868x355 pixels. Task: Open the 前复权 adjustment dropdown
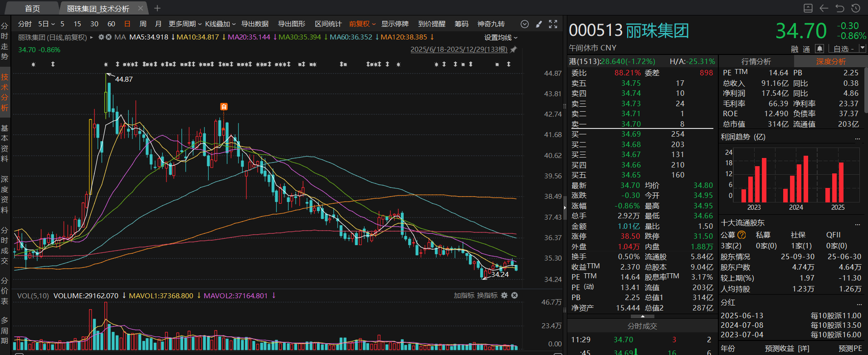click(362, 24)
